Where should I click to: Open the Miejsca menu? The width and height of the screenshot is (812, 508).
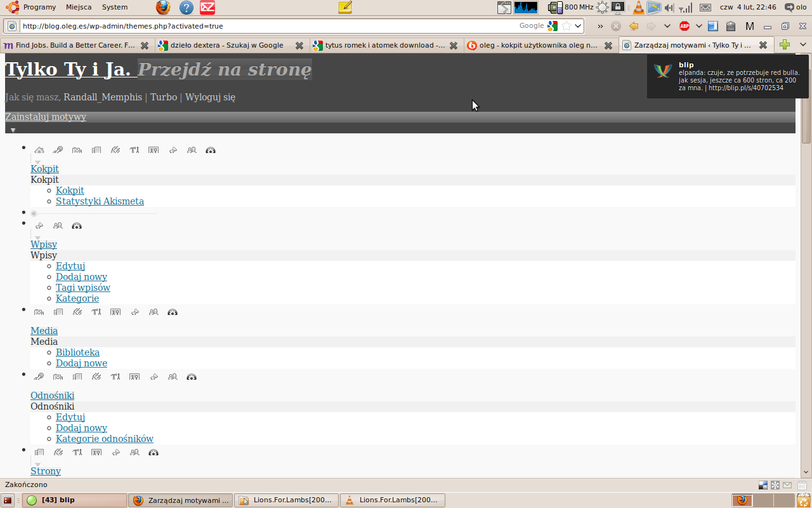79,7
